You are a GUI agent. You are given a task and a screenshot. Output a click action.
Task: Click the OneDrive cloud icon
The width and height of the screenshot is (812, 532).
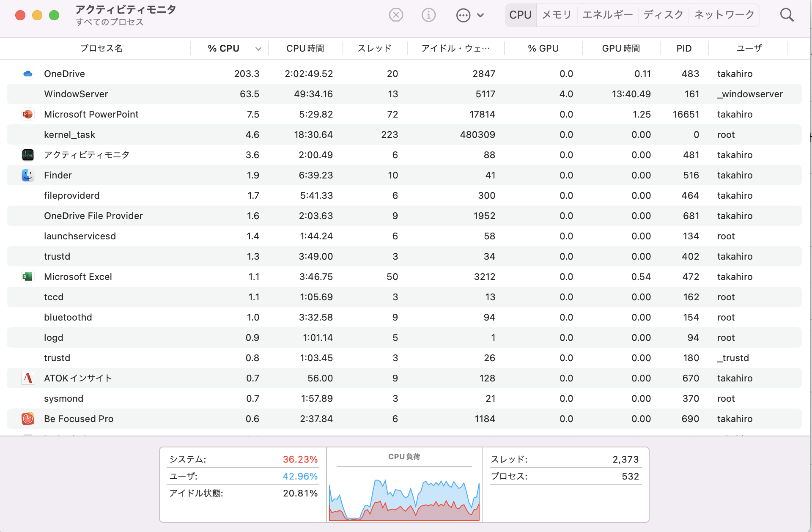[x=28, y=74]
